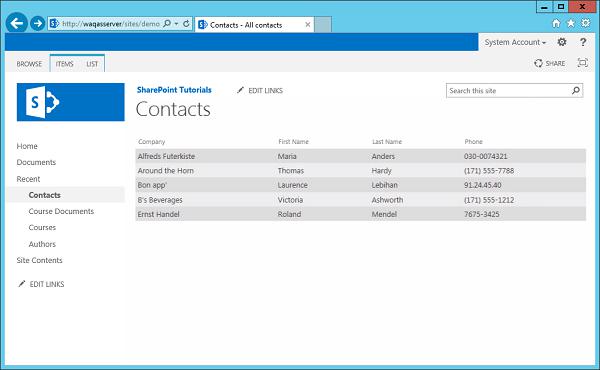
Task: Select the Bon app' company cell
Action: [x=152, y=185]
